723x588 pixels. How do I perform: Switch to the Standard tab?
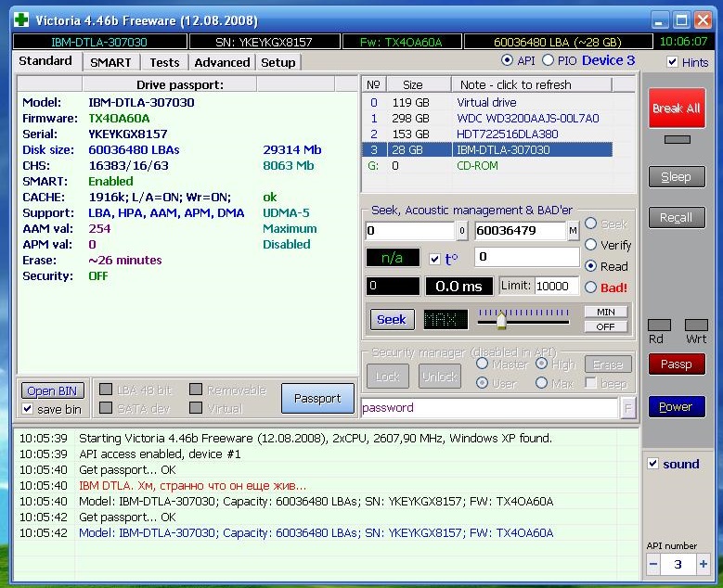[x=45, y=61]
